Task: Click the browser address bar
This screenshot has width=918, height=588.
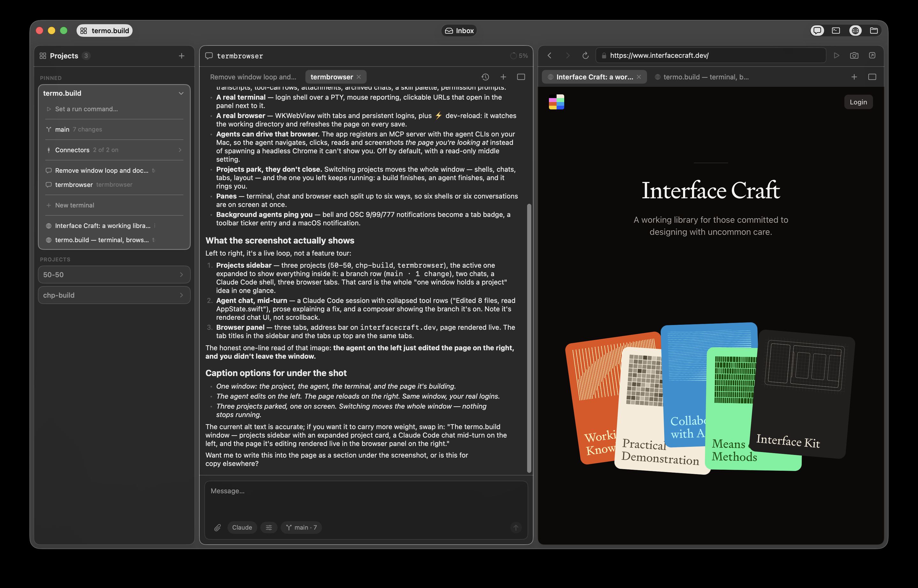Action: tap(710, 55)
